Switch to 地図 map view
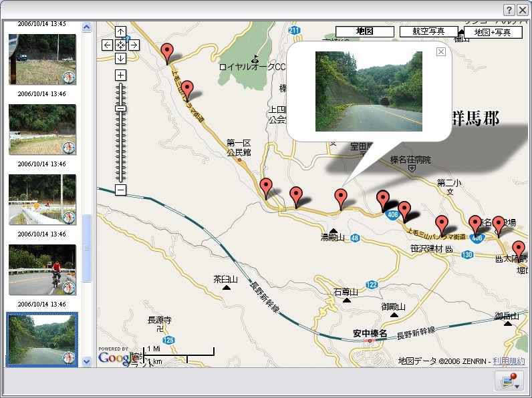The height and width of the screenshot is (398, 532). (364, 31)
